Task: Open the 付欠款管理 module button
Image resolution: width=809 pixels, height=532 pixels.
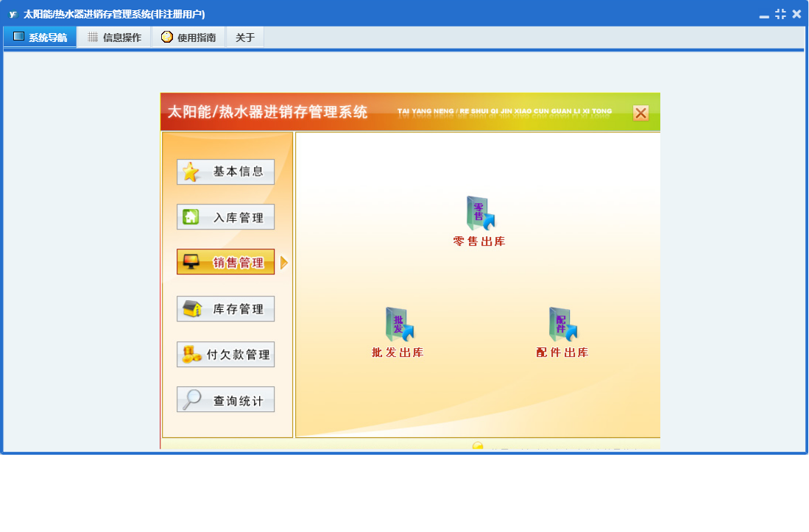Action: [225, 353]
